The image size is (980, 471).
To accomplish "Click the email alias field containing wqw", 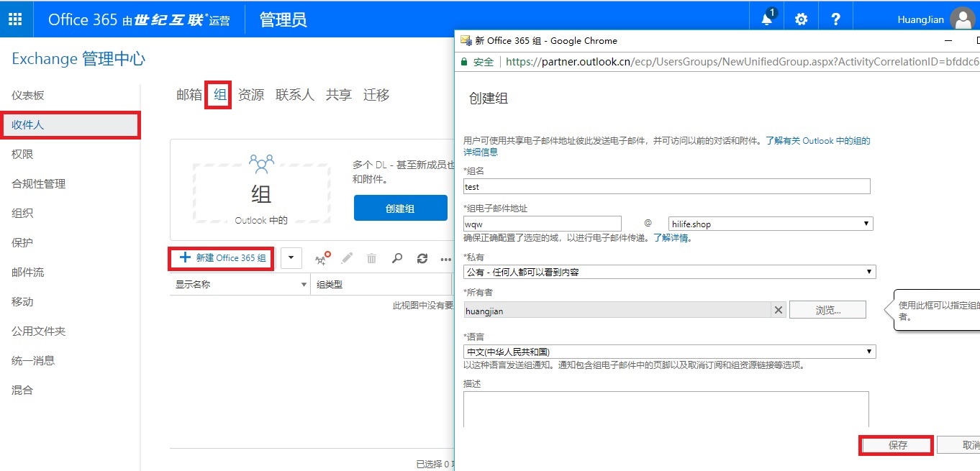I will (x=543, y=224).
